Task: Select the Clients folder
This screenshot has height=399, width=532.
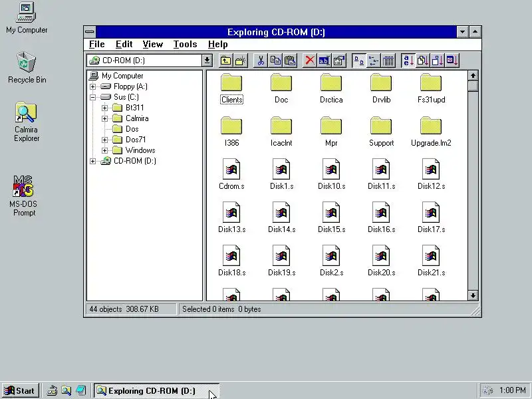Action: pyautogui.click(x=231, y=89)
